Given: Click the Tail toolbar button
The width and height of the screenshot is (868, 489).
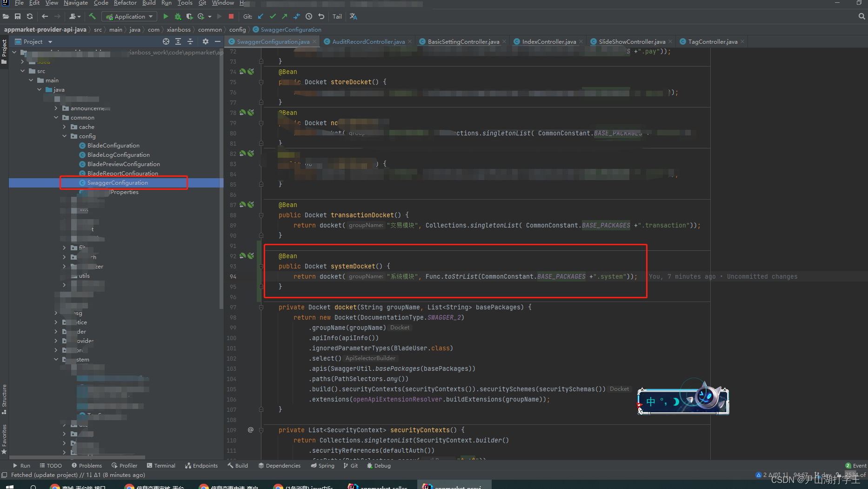Looking at the screenshot, I should point(337,16).
